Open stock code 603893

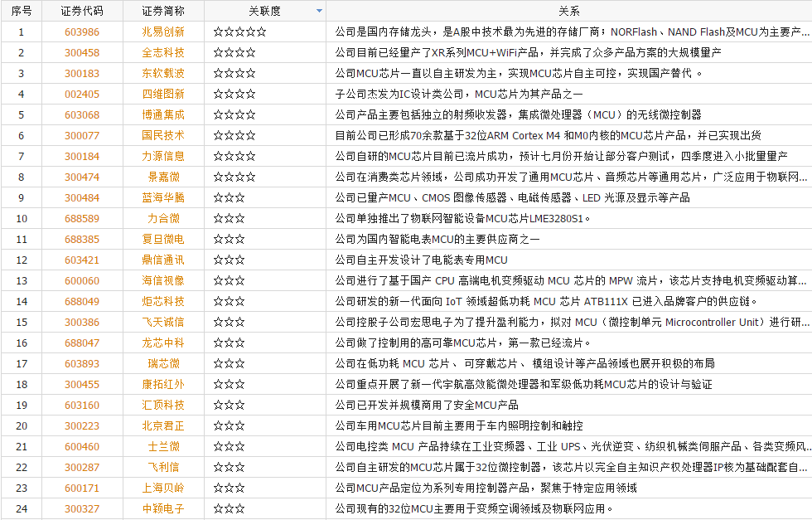pyautogui.click(x=82, y=363)
